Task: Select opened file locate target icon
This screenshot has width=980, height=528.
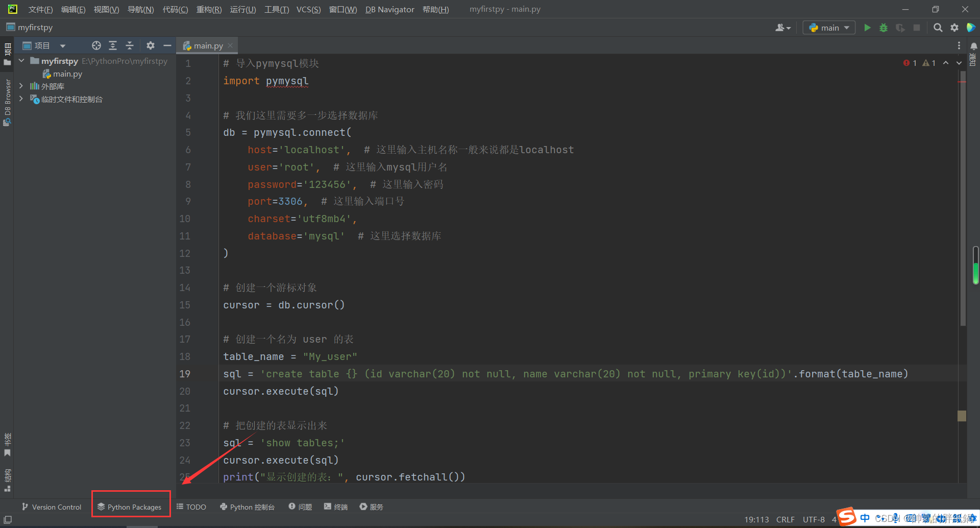Action: point(96,45)
